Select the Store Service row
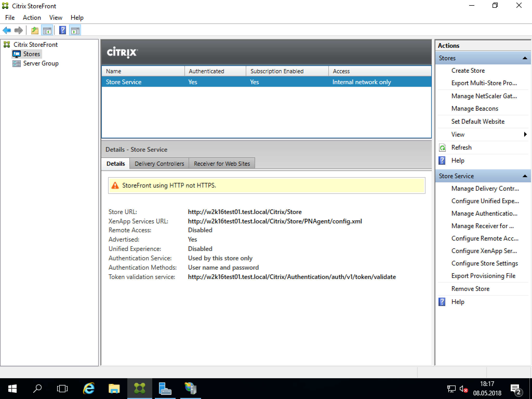The width and height of the screenshot is (532, 399). pos(124,82)
